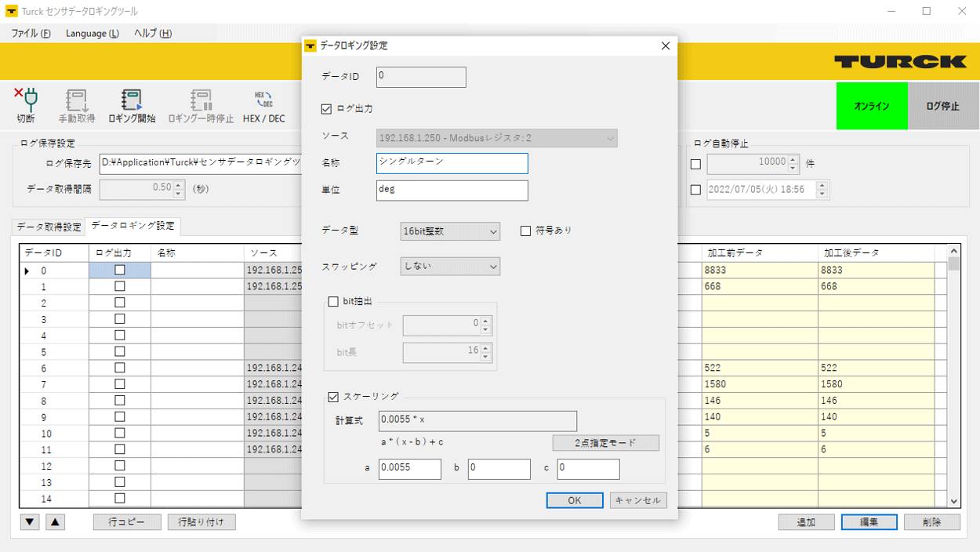980x552 pixels.
Task: Toggle the スケーリング checkbox
Action: 333,397
